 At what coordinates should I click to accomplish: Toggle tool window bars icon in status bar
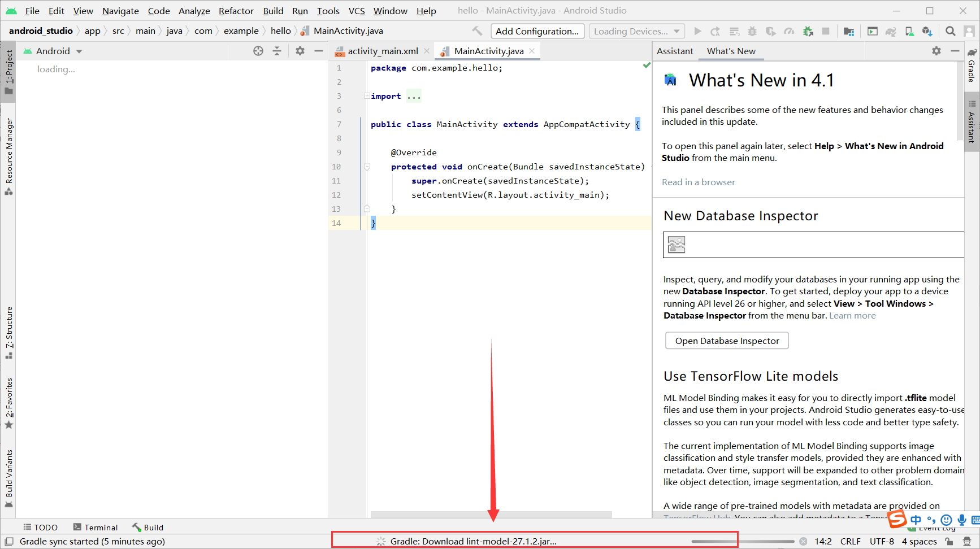click(8, 541)
